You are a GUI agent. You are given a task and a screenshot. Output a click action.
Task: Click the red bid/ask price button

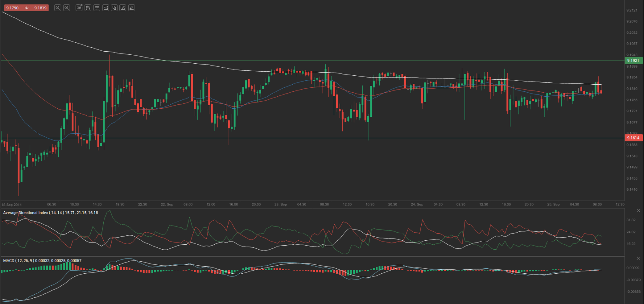click(x=26, y=8)
